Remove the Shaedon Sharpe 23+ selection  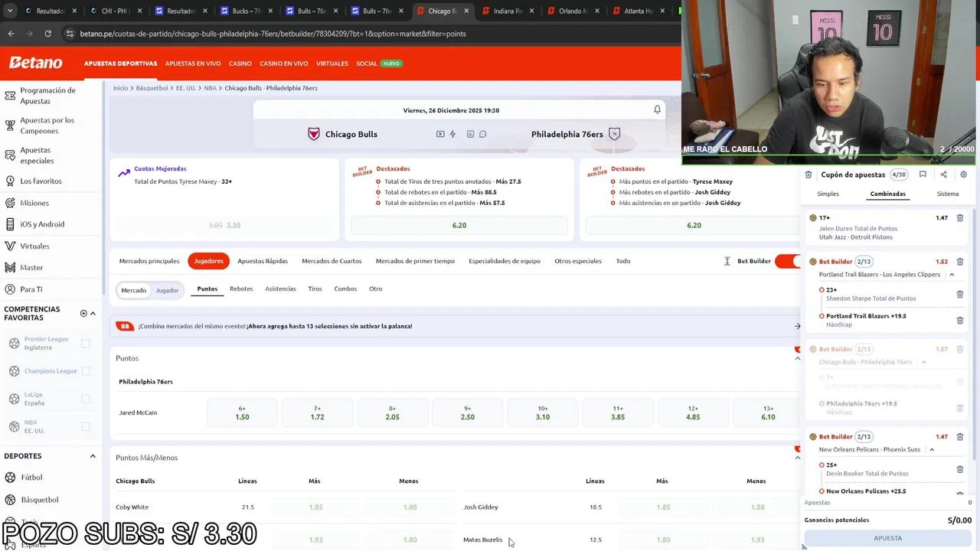point(960,294)
